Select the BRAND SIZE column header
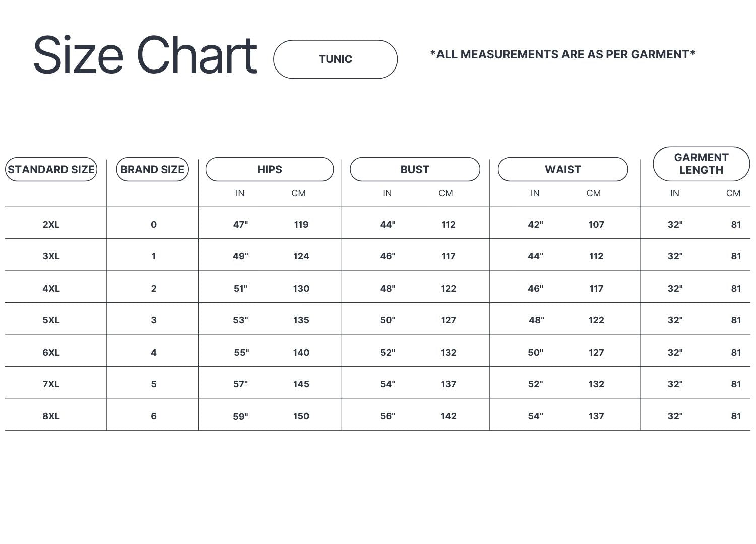Screen dimensions: 756x544 [x=152, y=169]
